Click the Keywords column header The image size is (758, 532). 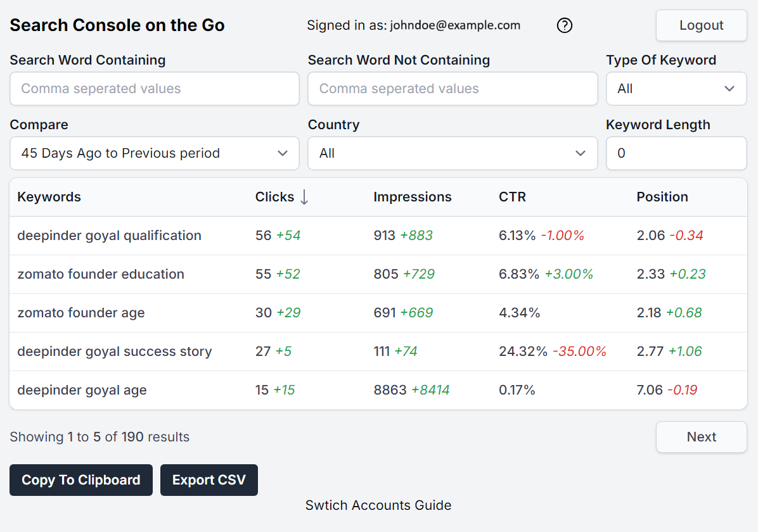coord(49,197)
